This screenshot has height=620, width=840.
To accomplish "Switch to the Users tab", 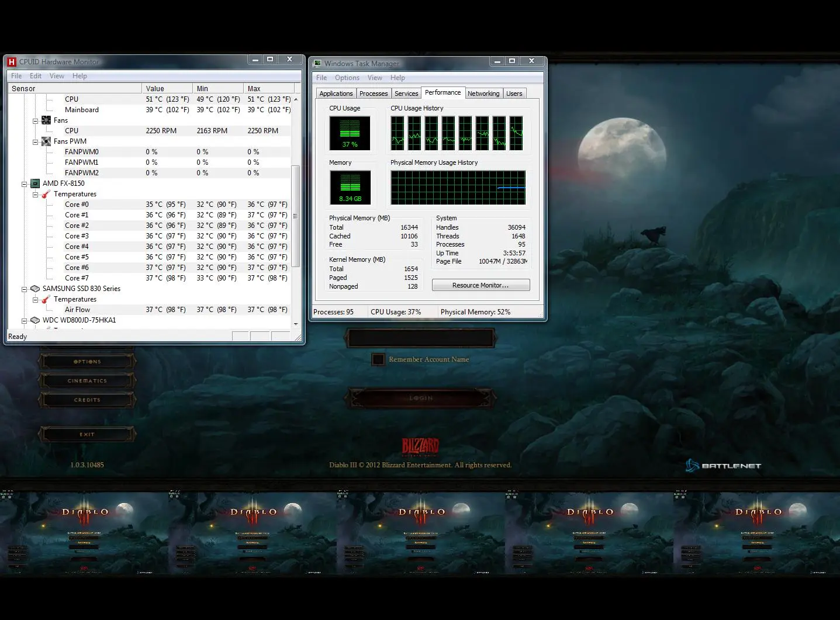I will pos(514,93).
